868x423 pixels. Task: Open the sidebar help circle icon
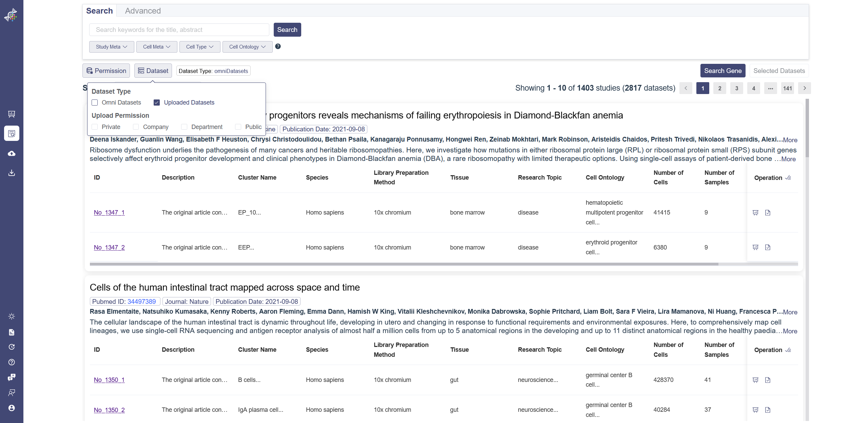pyautogui.click(x=12, y=362)
